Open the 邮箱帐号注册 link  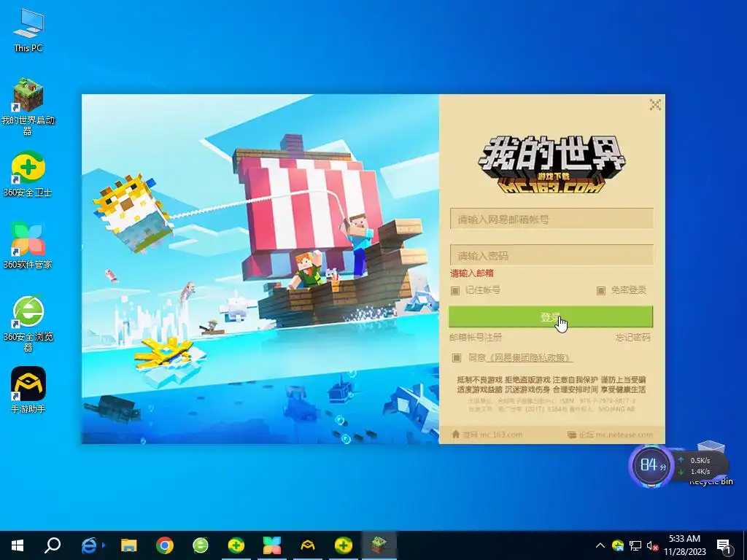click(x=476, y=337)
